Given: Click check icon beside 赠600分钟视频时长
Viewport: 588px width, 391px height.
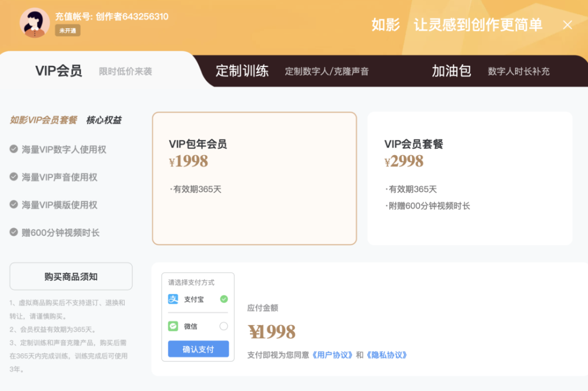Looking at the screenshot, I should tap(14, 232).
